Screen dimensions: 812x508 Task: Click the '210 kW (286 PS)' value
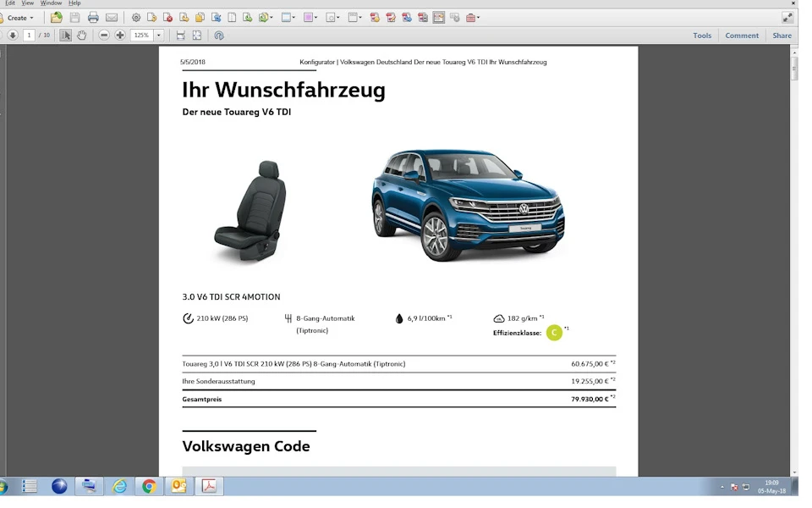[222, 318]
